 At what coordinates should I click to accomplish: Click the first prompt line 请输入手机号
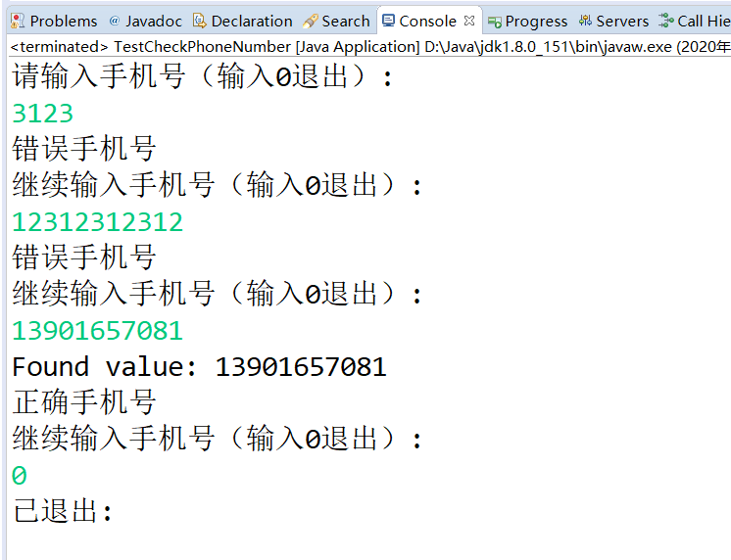click(x=202, y=76)
